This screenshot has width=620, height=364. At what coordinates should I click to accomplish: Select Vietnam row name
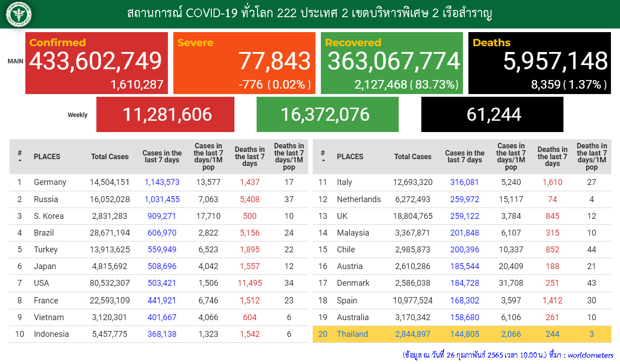tap(49, 317)
